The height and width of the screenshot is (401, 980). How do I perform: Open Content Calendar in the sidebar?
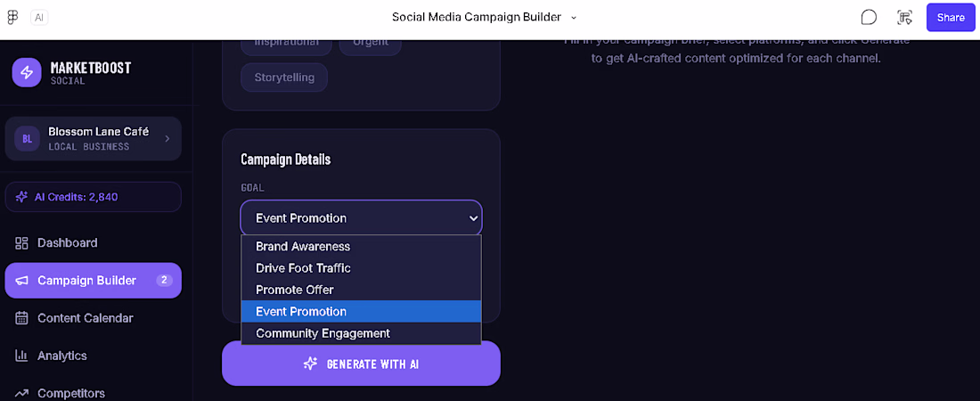tap(94, 318)
